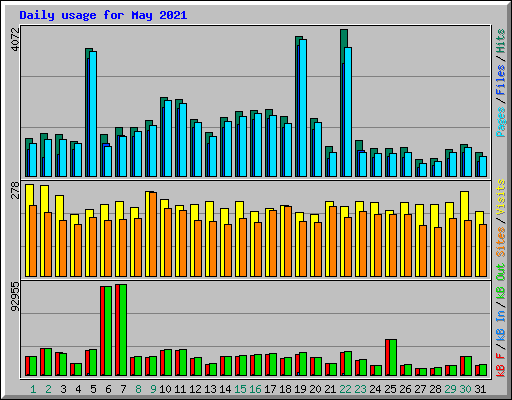Select day 25 on the x-axis
Screen dimensions: 512x400
pyautogui.click(x=390, y=389)
